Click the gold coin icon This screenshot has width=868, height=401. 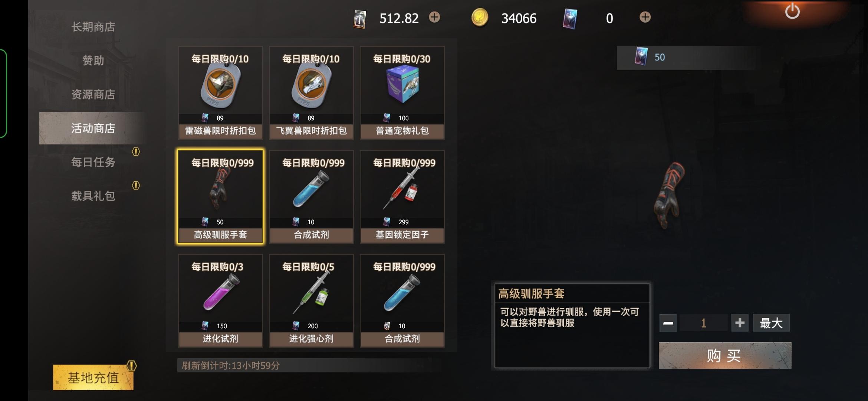click(480, 17)
